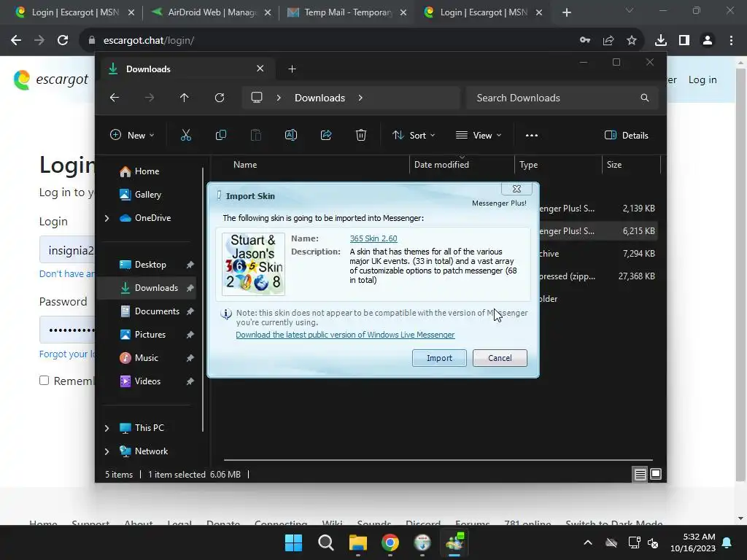
Task: Click the Share icon in Explorer toolbar
Action: pyautogui.click(x=326, y=135)
